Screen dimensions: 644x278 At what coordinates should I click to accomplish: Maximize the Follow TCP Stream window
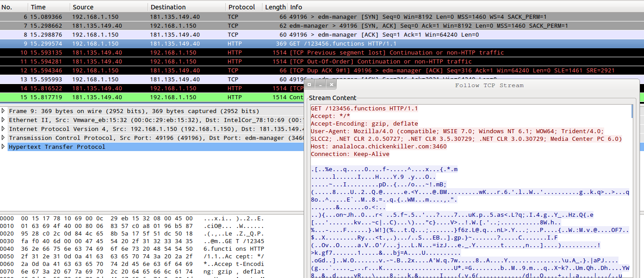[x=309, y=84]
